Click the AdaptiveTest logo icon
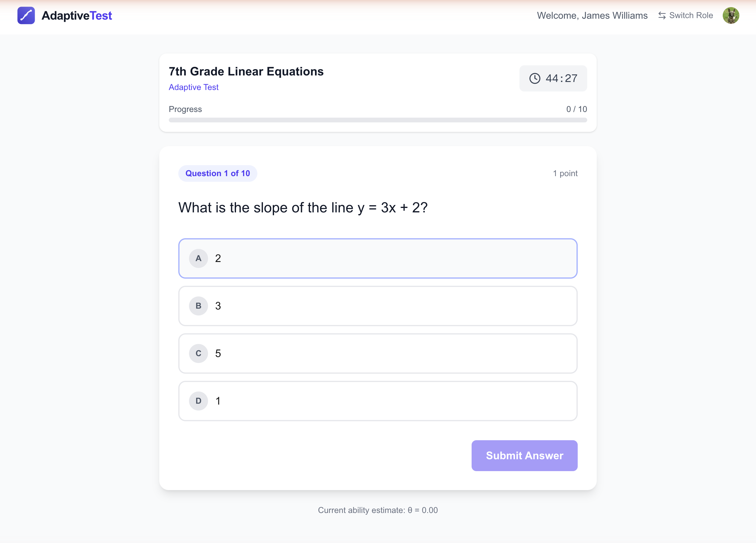 point(26,16)
